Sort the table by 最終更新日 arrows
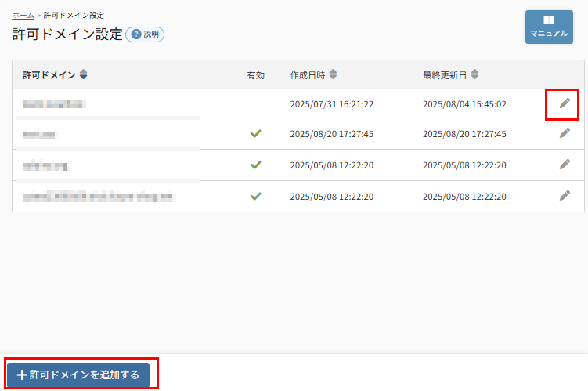Screen dimensions: 588x391 point(474,75)
